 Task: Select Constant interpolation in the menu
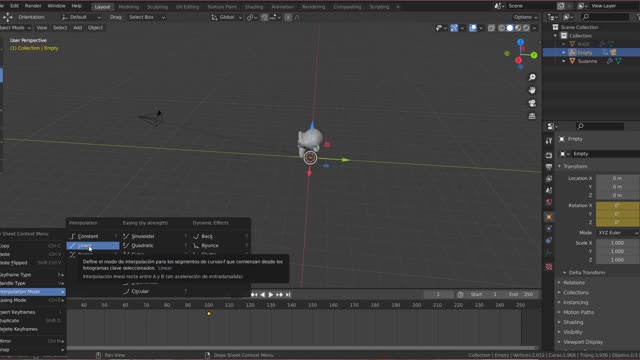[x=93, y=236]
